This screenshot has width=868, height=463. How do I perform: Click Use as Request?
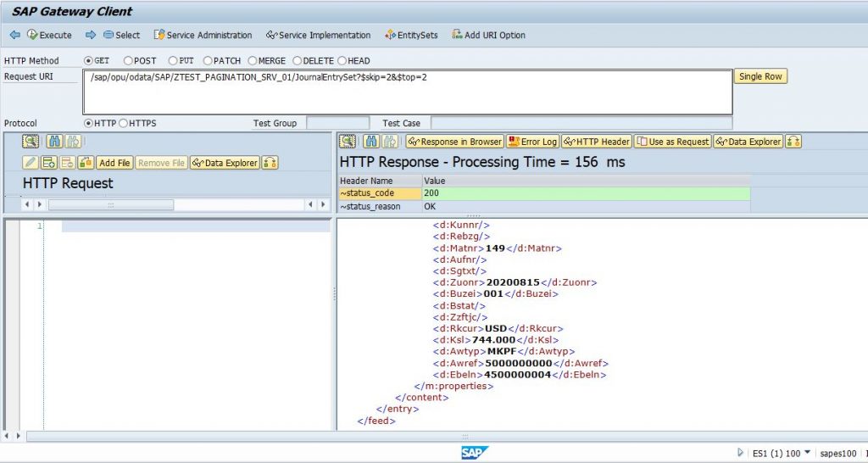point(672,142)
